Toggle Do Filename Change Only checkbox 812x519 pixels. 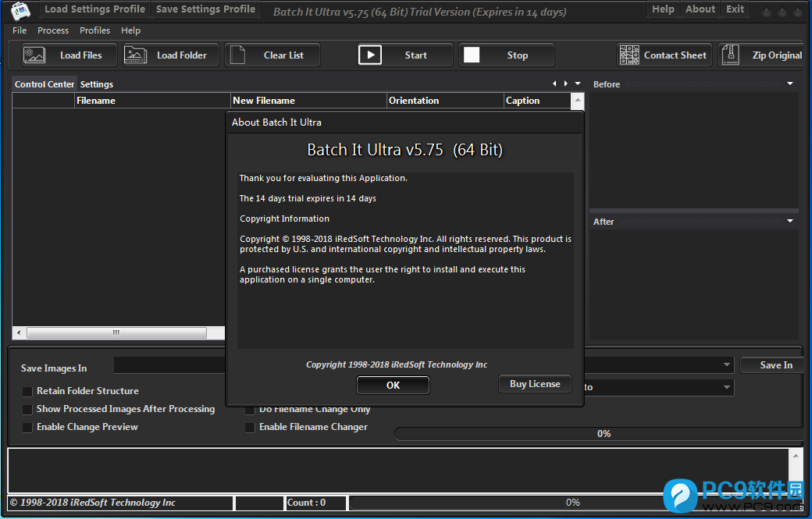coord(250,411)
